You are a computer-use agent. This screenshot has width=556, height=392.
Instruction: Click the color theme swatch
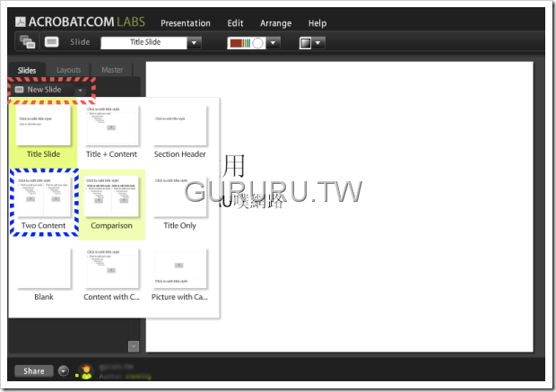pyautogui.click(x=247, y=43)
